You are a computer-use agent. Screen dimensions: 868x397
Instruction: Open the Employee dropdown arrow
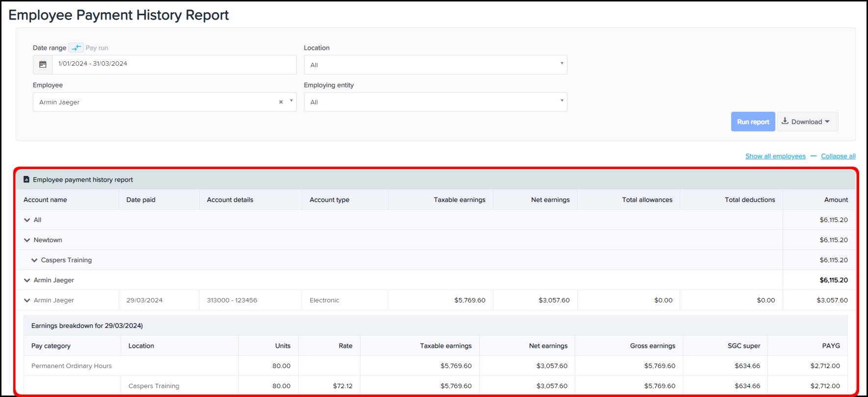tap(291, 101)
